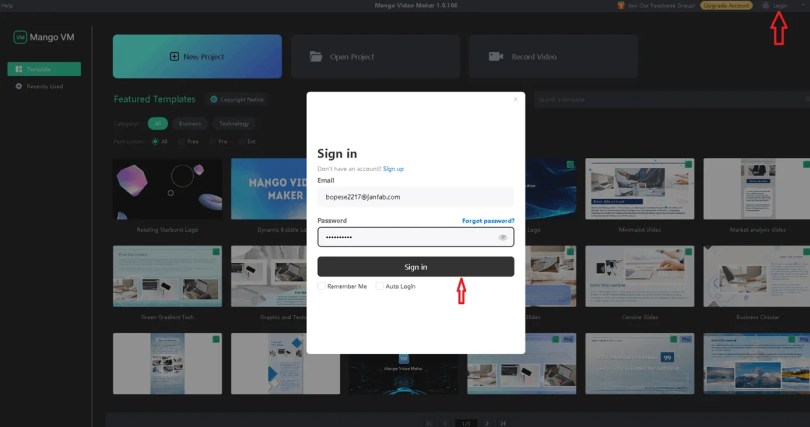Click the Sign in button in dialog
Viewport: 810px width, 427px height.
point(415,267)
